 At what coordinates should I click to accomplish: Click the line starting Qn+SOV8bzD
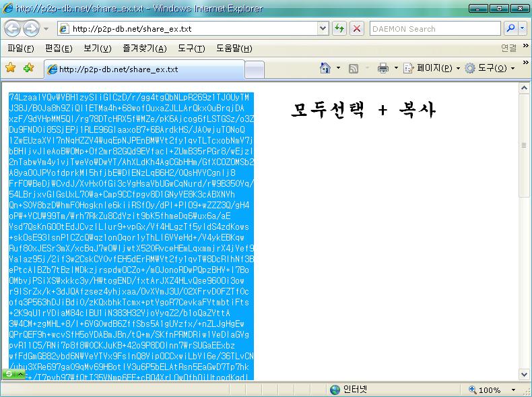click(x=129, y=205)
